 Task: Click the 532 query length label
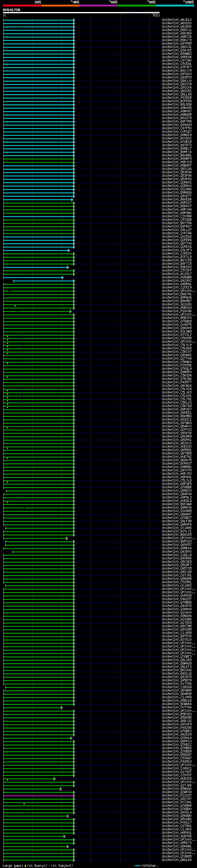[155, 15]
